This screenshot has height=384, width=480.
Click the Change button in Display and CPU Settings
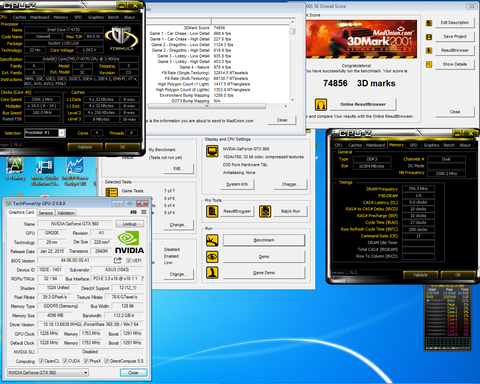click(x=290, y=184)
